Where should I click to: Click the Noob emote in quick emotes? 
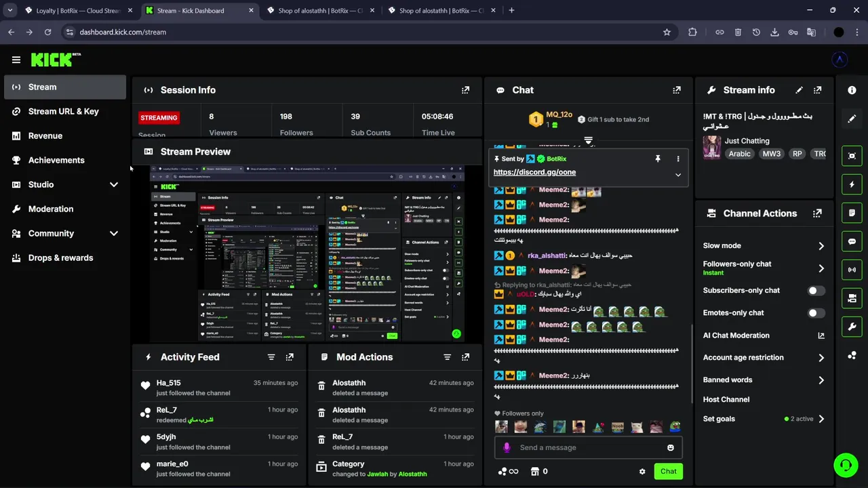click(x=617, y=427)
